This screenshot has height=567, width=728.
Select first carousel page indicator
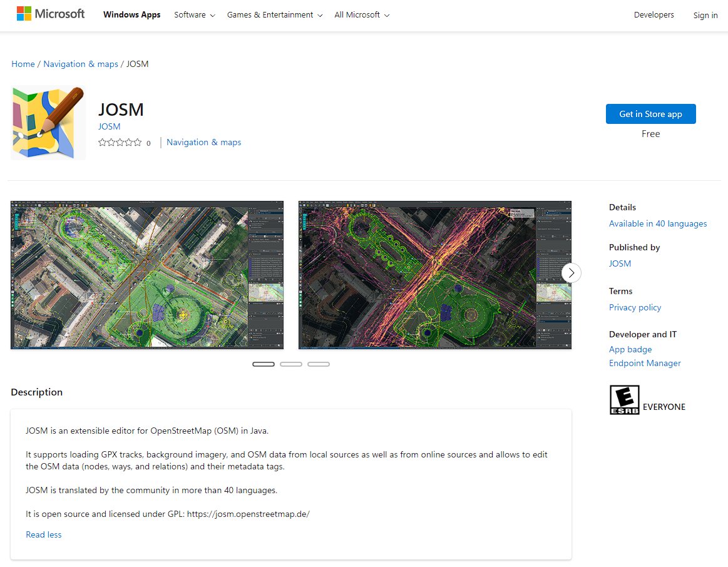[x=264, y=364]
